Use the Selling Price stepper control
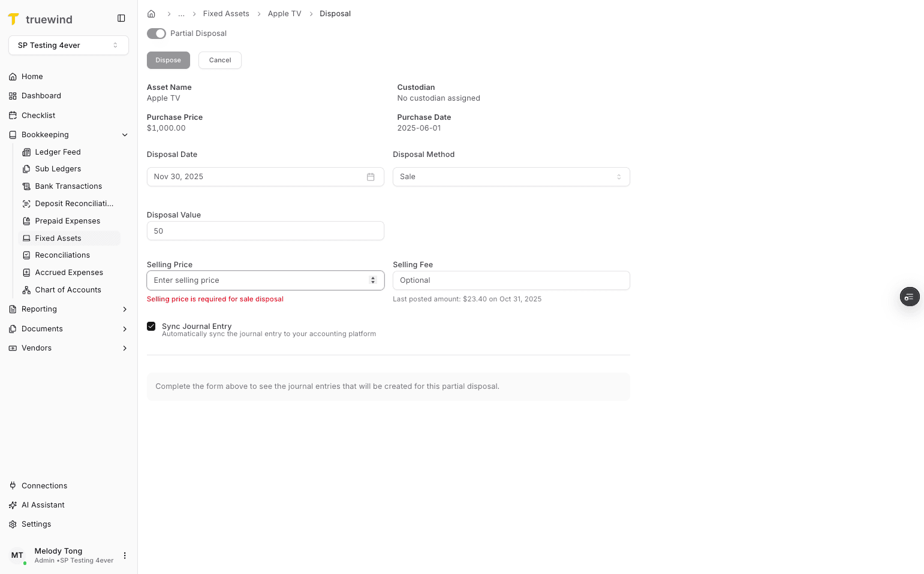Viewport: 924px width, 574px height. pos(373,280)
